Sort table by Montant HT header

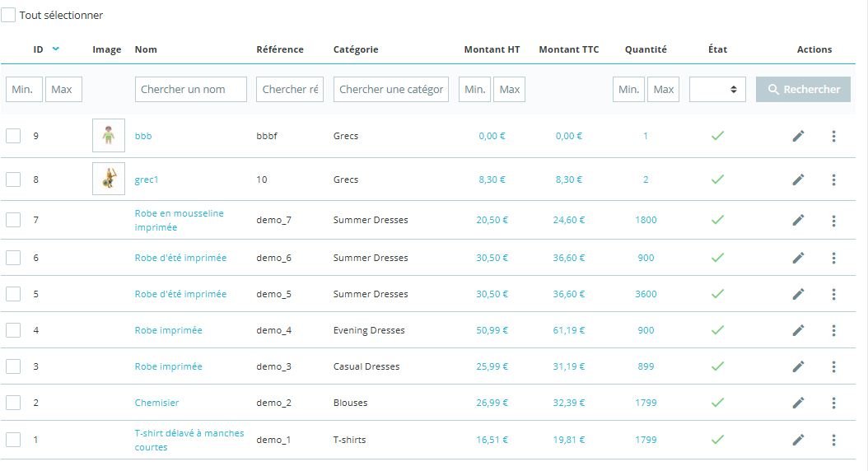(x=492, y=49)
